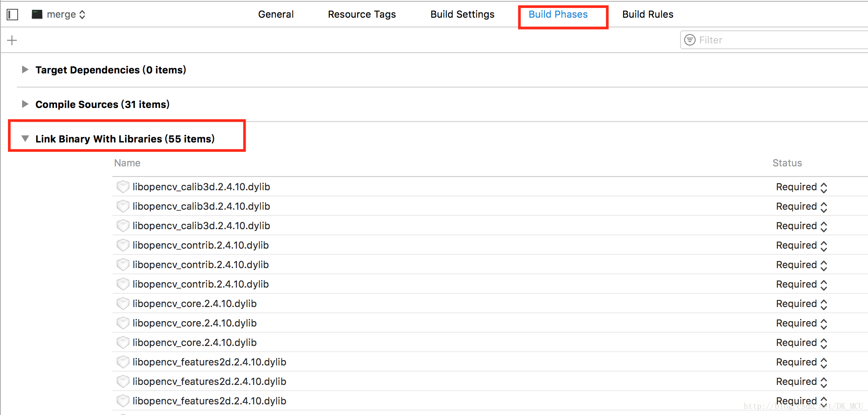
Task: Expand the Compile Sources section triangle
Action: 25,104
